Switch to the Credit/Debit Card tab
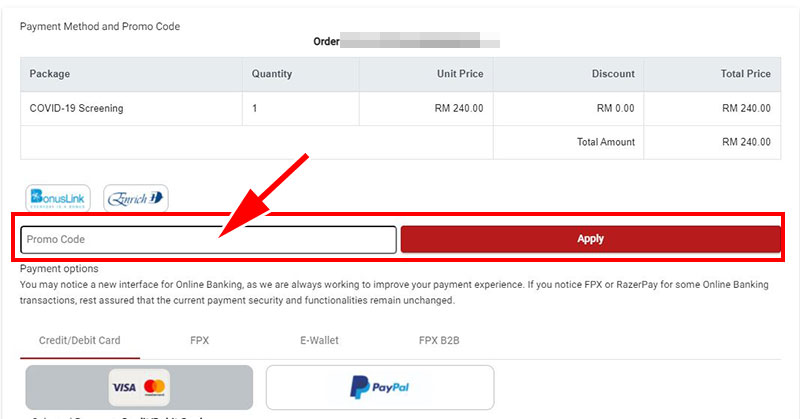The height and width of the screenshot is (419, 800). point(80,340)
